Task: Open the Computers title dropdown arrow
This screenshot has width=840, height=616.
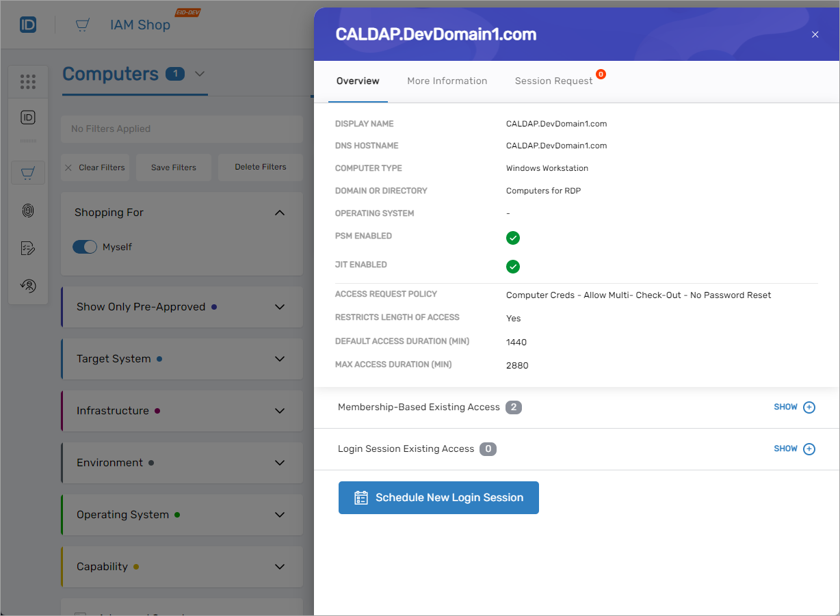Action: pos(199,74)
